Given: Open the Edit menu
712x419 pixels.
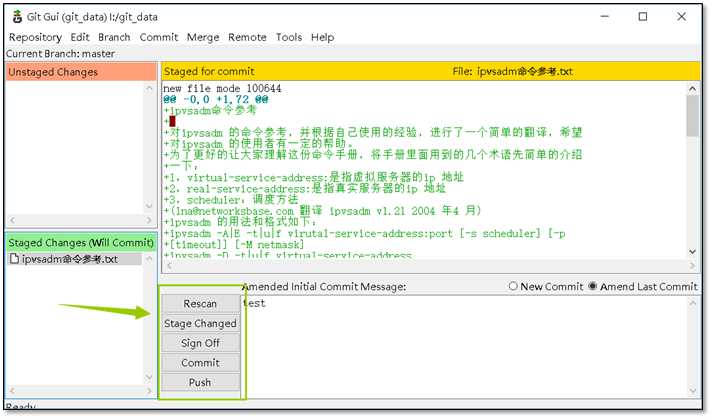Looking at the screenshot, I should [x=80, y=37].
